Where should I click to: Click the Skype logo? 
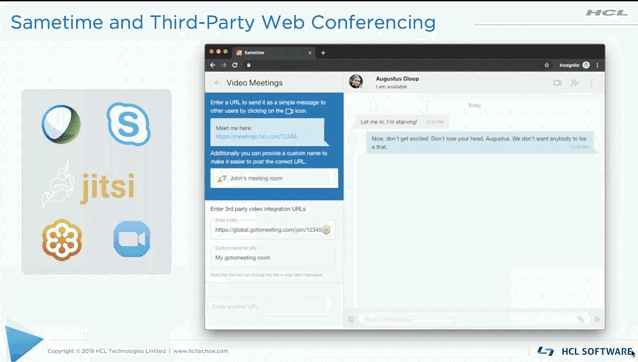(129, 124)
